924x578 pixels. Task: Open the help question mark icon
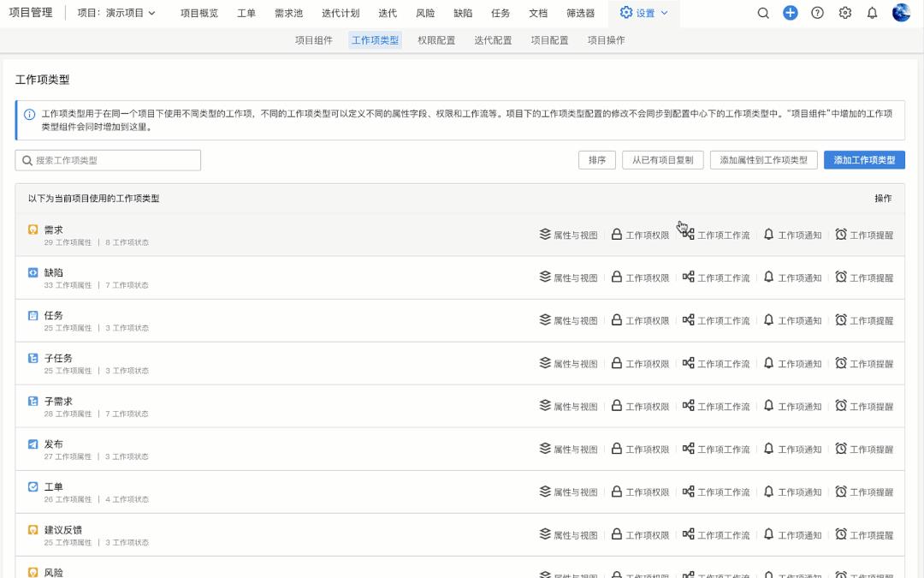(x=817, y=13)
